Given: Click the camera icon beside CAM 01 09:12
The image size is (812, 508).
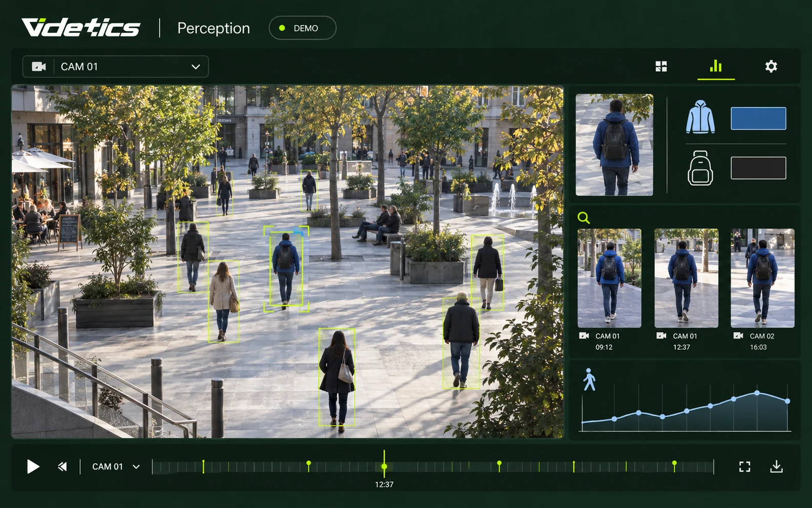Looking at the screenshot, I should point(584,336).
